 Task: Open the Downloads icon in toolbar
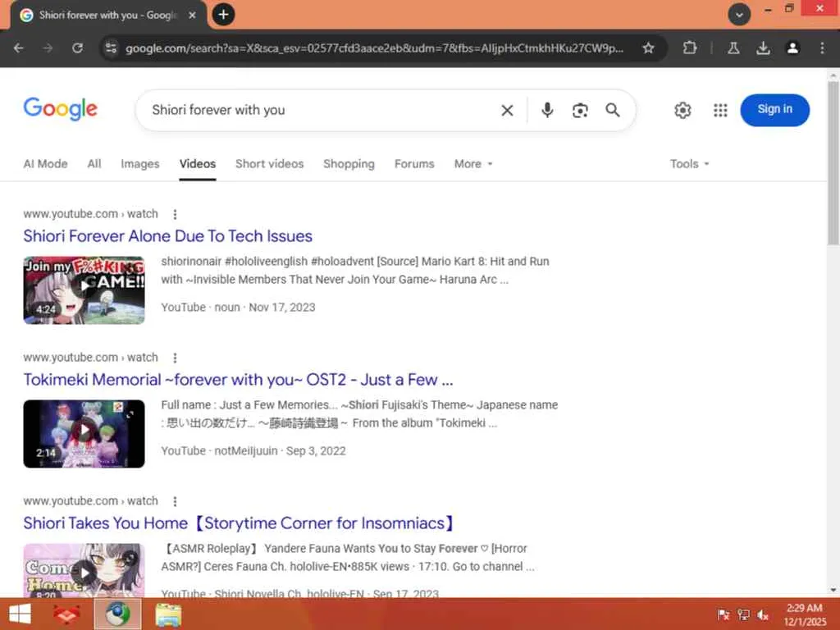point(764,48)
